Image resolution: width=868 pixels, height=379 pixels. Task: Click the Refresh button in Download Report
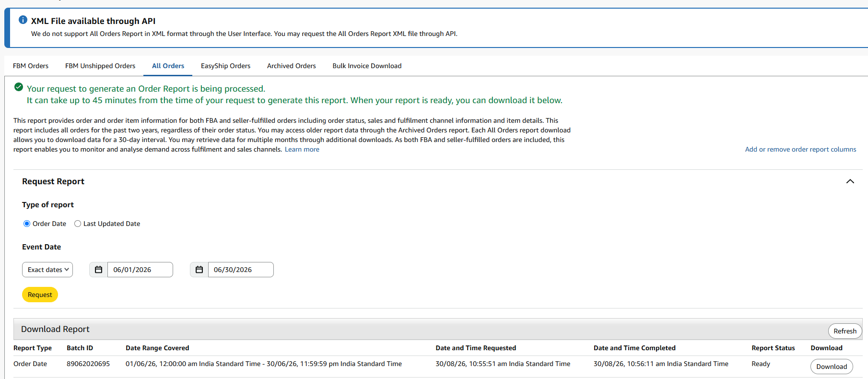tap(845, 331)
